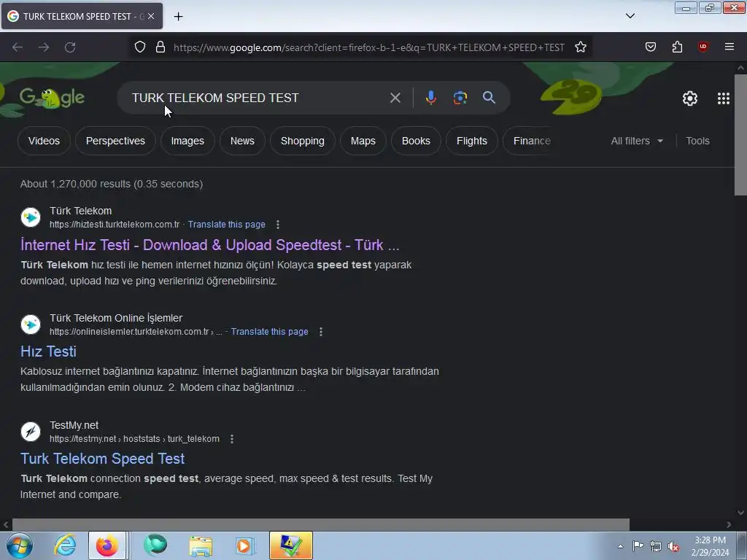Screen dimensions: 747x560
Task: Open the Windows Start menu
Action: [20, 545]
